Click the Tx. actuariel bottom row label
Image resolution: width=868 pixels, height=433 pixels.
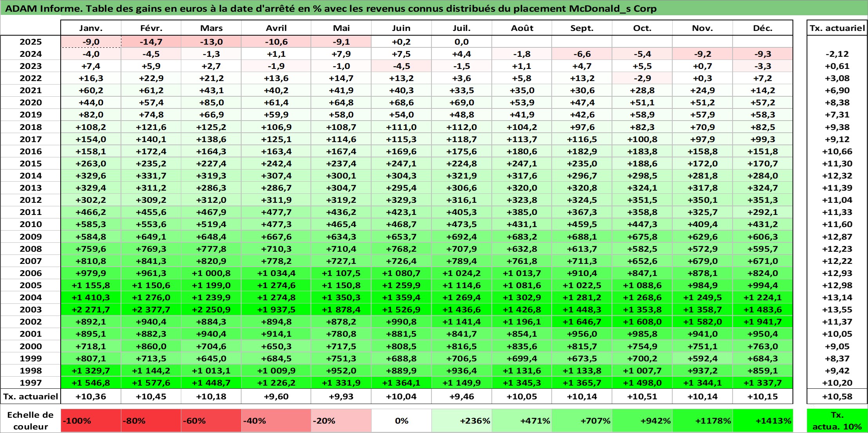pyautogui.click(x=31, y=397)
